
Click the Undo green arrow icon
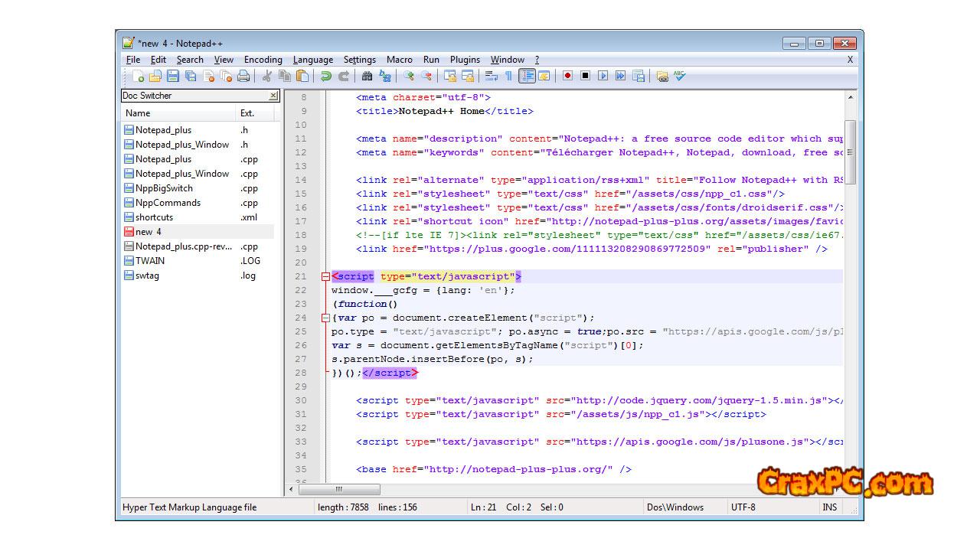click(326, 76)
